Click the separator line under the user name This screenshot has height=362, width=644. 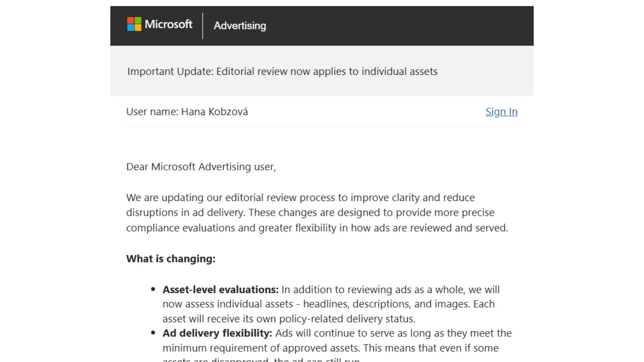pyautogui.click(x=322, y=126)
